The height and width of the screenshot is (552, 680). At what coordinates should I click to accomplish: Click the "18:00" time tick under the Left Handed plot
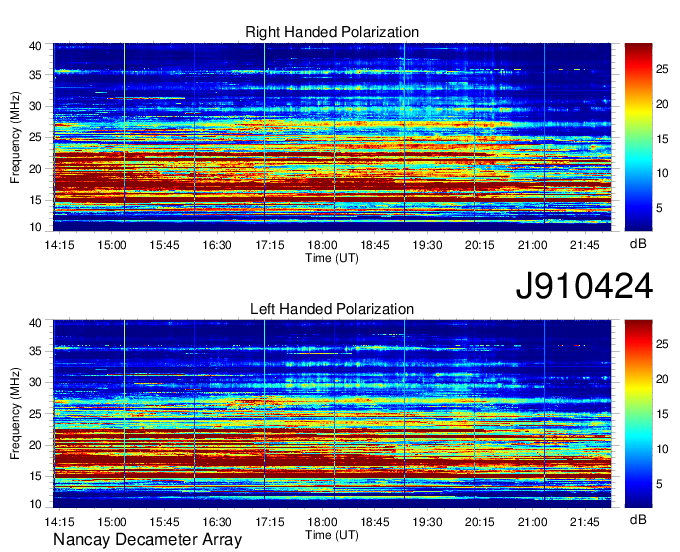coord(322,522)
